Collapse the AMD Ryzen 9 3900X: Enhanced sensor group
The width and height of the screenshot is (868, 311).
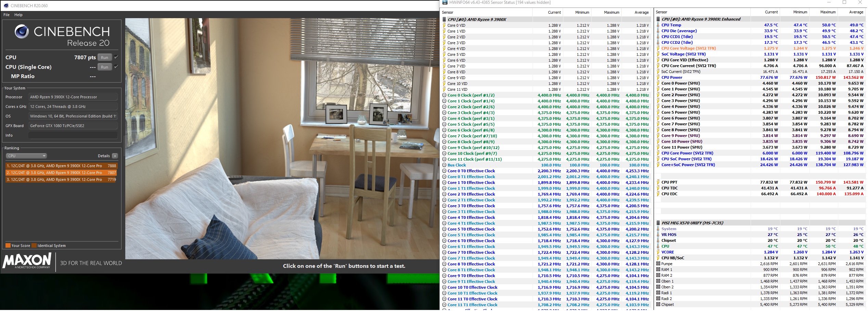658,19
